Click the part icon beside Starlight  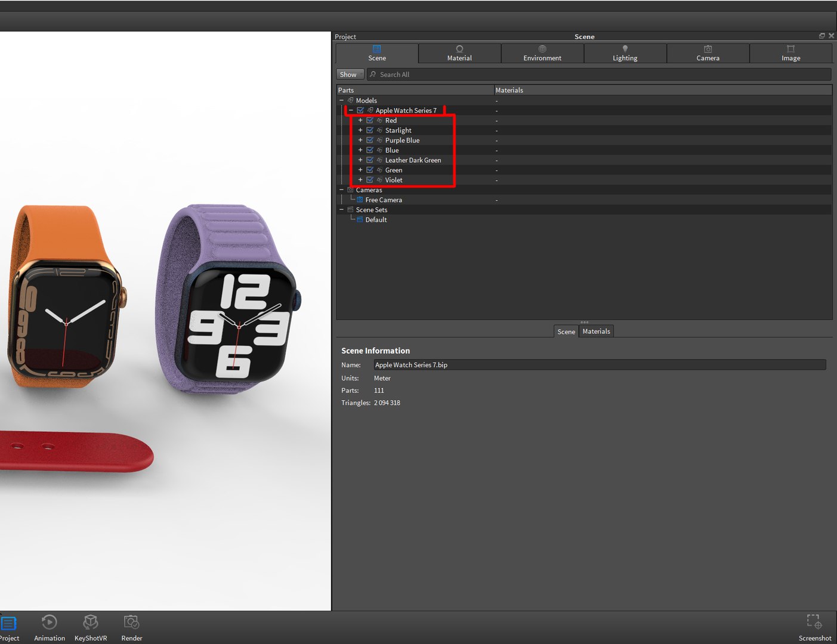(379, 130)
